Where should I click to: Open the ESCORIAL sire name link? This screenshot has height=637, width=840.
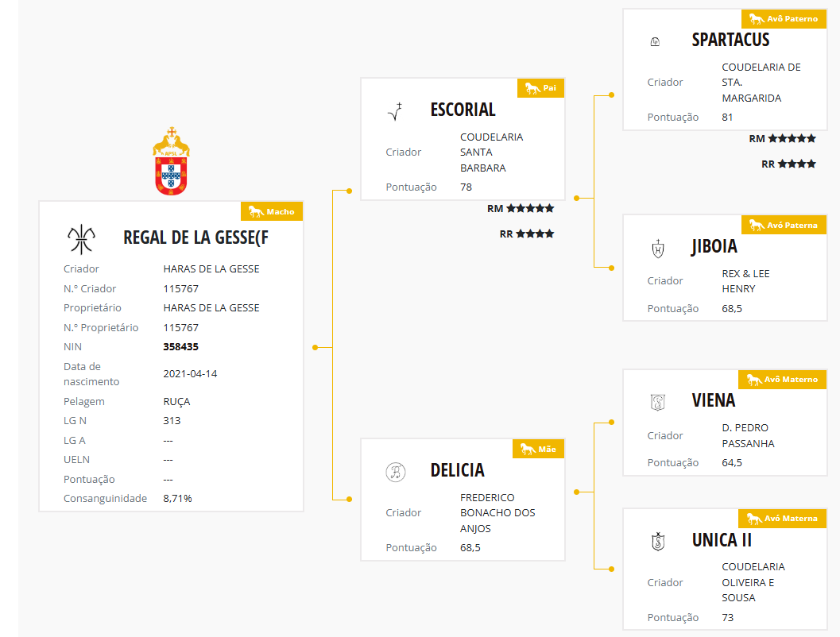coord(463,110)
